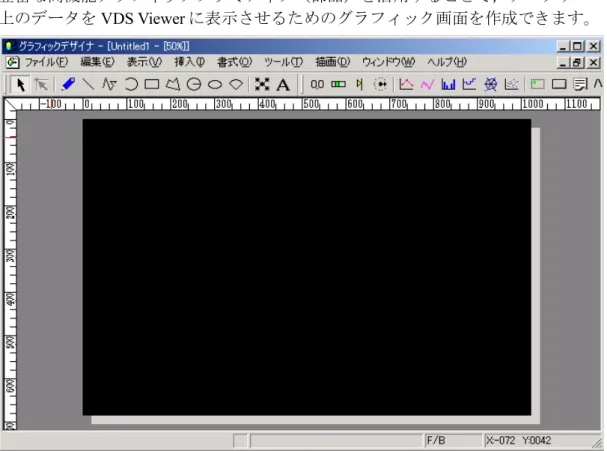Screen dimensions: 607x451
Task: Select the polyline drawing tool
Action: 110,84
